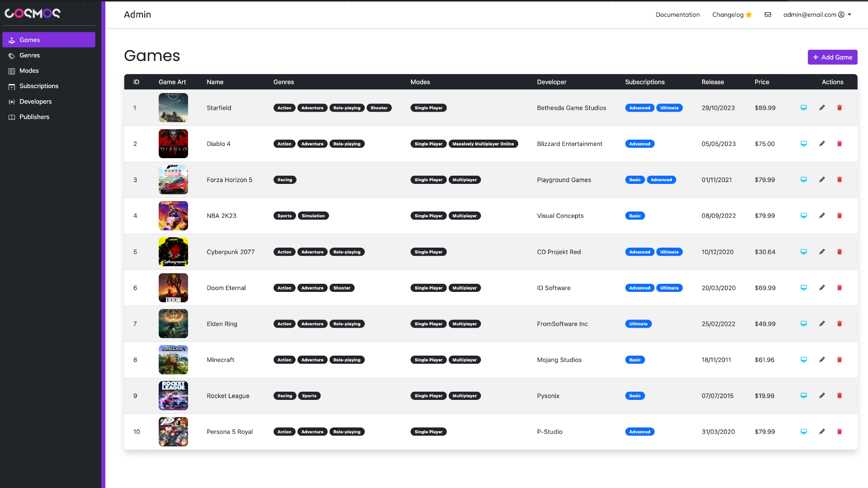Viewport: 868px width, 488px height.
Task: Delete Minecraft with trash icon
Action: (x=840, y=360)
